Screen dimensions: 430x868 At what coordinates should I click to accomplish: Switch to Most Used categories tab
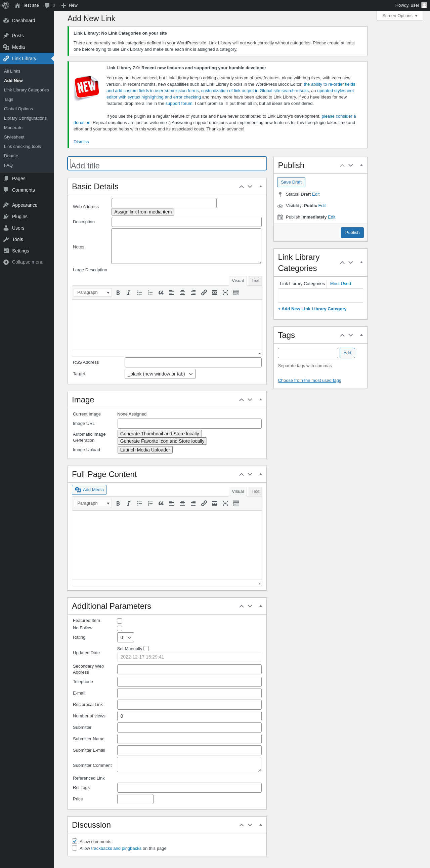click(340, 284)
